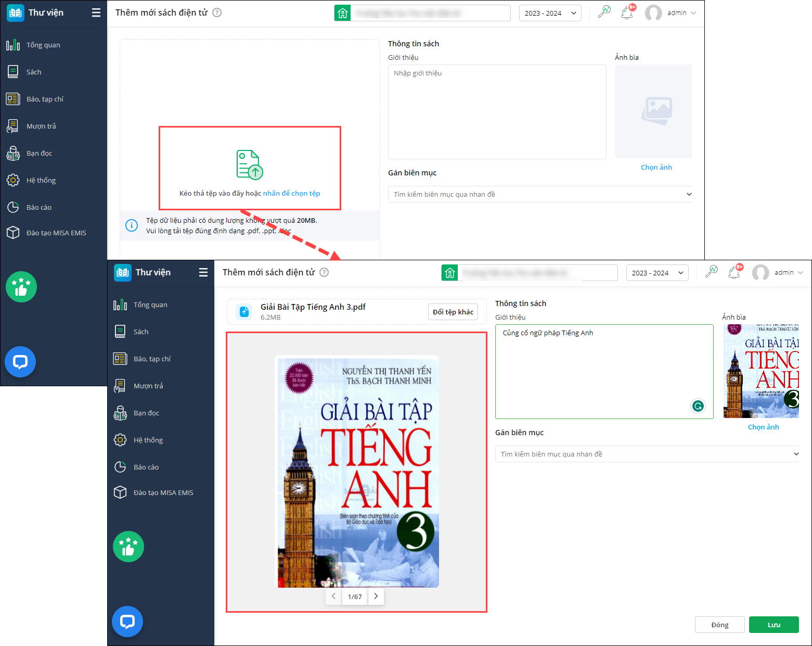Viewport: 812px width, 646px height.
Task: Click Báo, tạp chí newspaper icon in front window
Action: 120,359
